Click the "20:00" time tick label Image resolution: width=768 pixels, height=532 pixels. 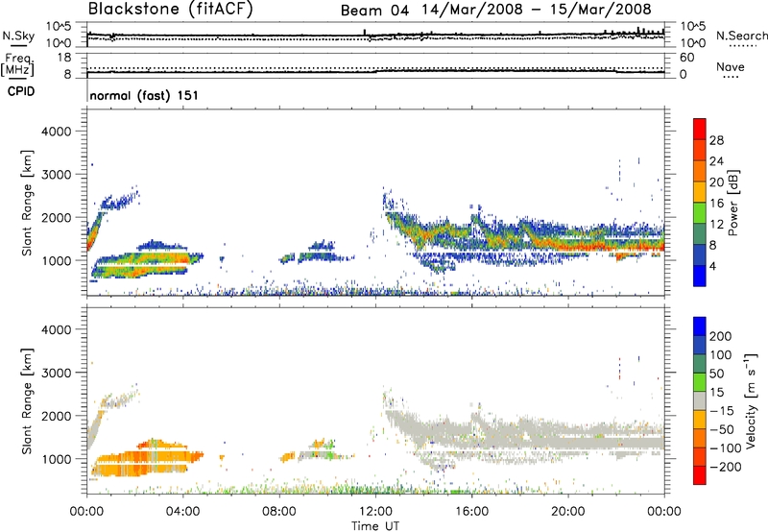[x=567, y=512]
